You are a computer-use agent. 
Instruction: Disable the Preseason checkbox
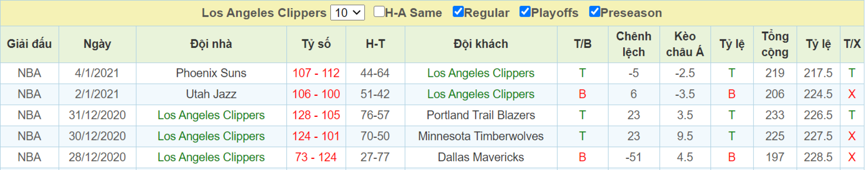tap(594, 12)
